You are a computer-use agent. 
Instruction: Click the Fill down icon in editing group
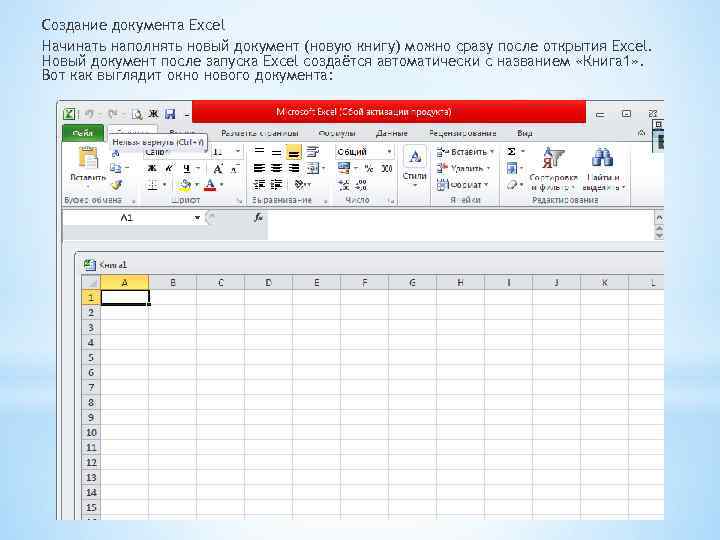tap(512, 169)
